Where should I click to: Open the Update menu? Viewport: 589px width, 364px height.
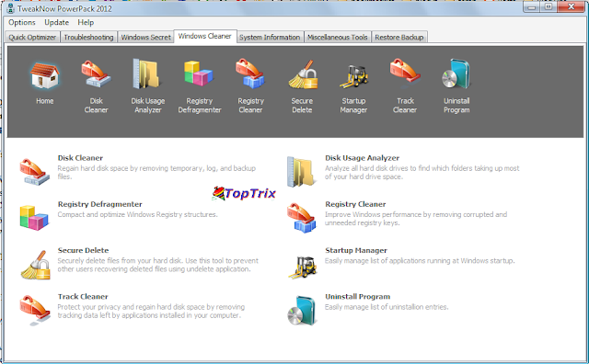click(x=57, y=22)
